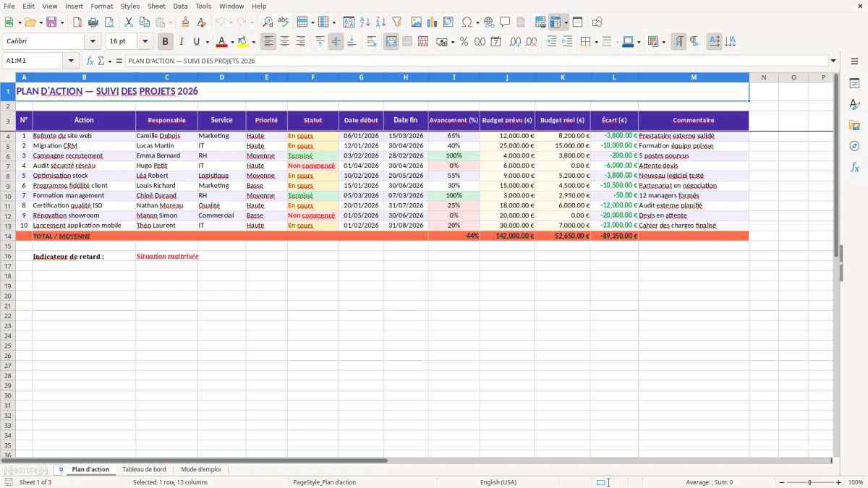Open Find and Replace
The image size is (868, 488).
268,22
